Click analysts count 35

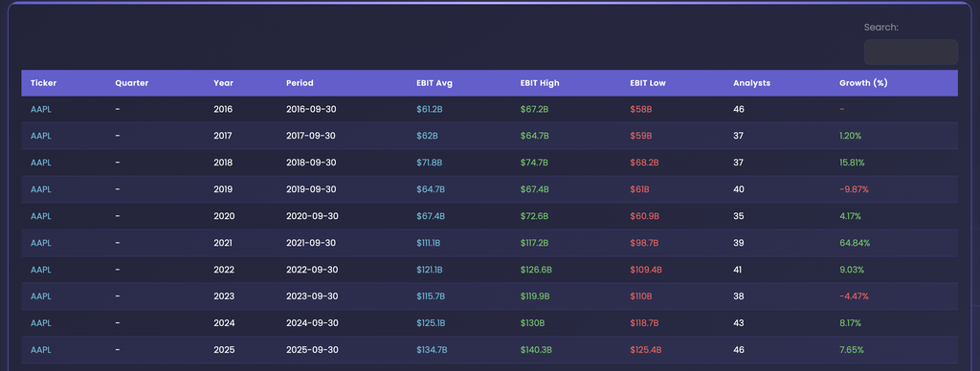(739, 216)
